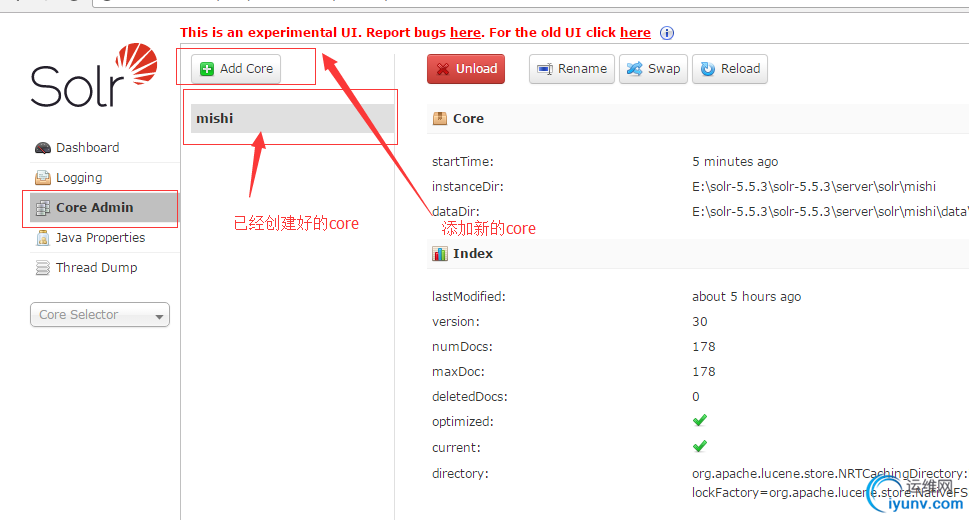Screen dimensions: 969x520
Task: Click the Rename textbox icon
Action: [544, 69]
